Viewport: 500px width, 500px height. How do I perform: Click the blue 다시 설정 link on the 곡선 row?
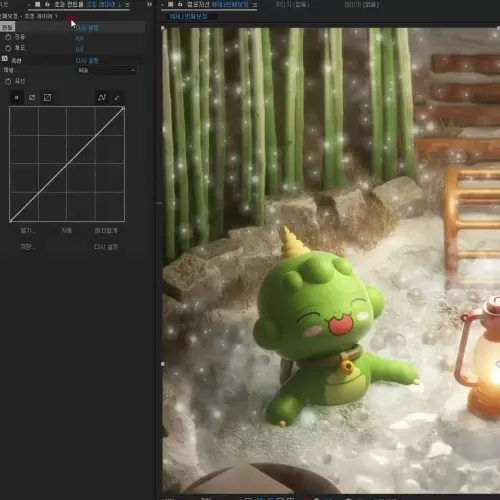point(87,61)
